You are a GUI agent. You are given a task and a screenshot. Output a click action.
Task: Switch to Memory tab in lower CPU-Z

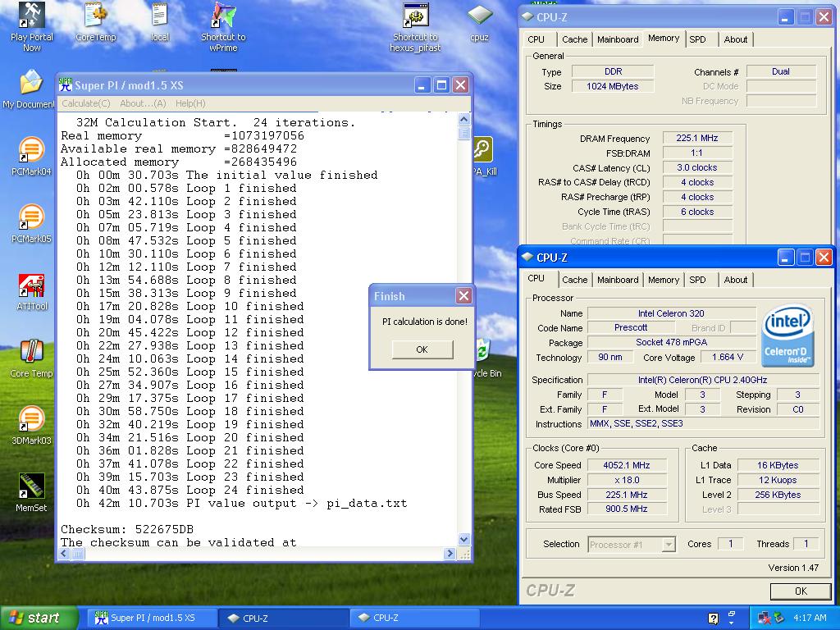click(663, 280)
